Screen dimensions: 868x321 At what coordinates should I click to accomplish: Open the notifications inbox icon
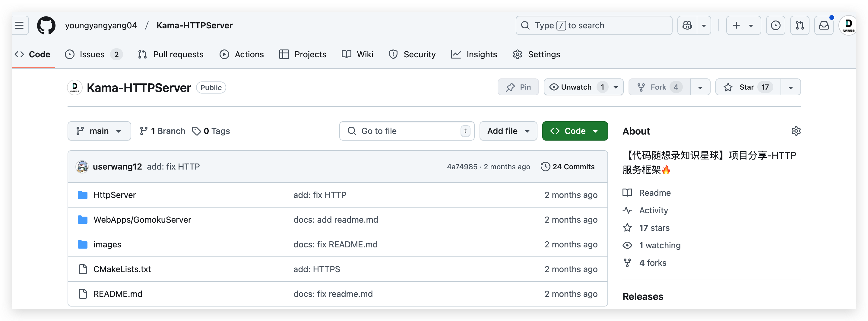click(x=824, y=25)
